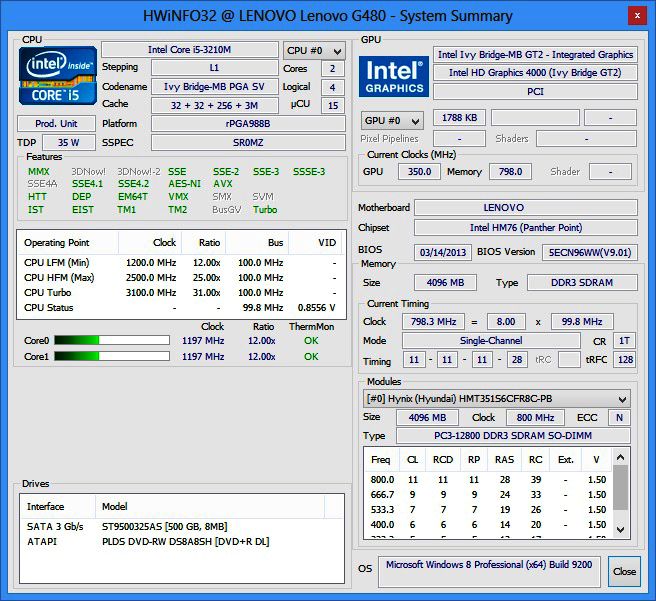The image size is (656, 601).
Task: Click the Core1 usage bar
Action: click(x=110, y=356)
